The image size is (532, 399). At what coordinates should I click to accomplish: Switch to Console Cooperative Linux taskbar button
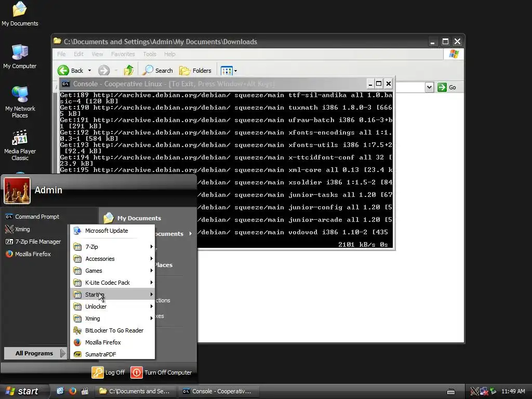[x=219, y=391]
